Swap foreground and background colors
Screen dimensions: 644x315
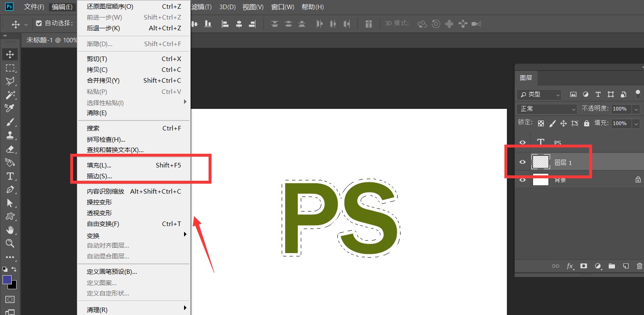pos(14,269)
